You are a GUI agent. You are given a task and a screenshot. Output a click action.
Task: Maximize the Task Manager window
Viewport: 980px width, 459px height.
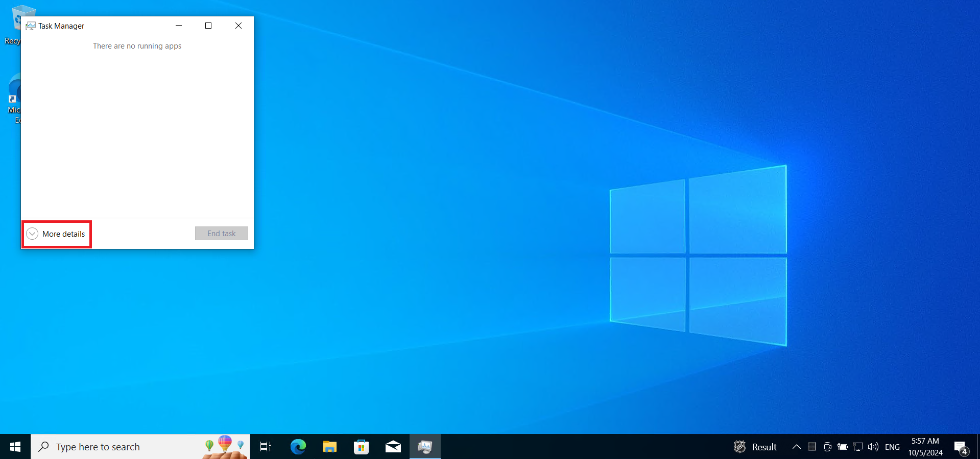point(208,26)
